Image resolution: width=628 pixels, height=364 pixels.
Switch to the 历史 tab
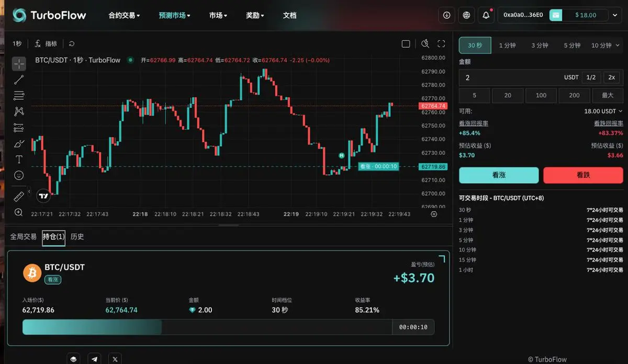point(77,237)
